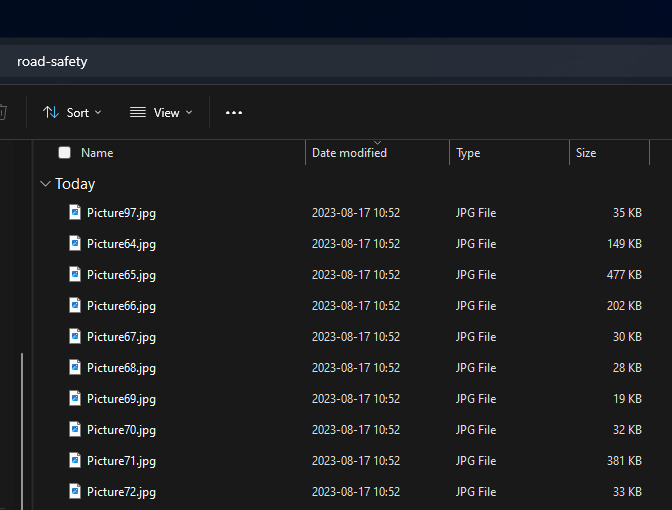
Task: Click the 381 KB size value
Action: 624,461
